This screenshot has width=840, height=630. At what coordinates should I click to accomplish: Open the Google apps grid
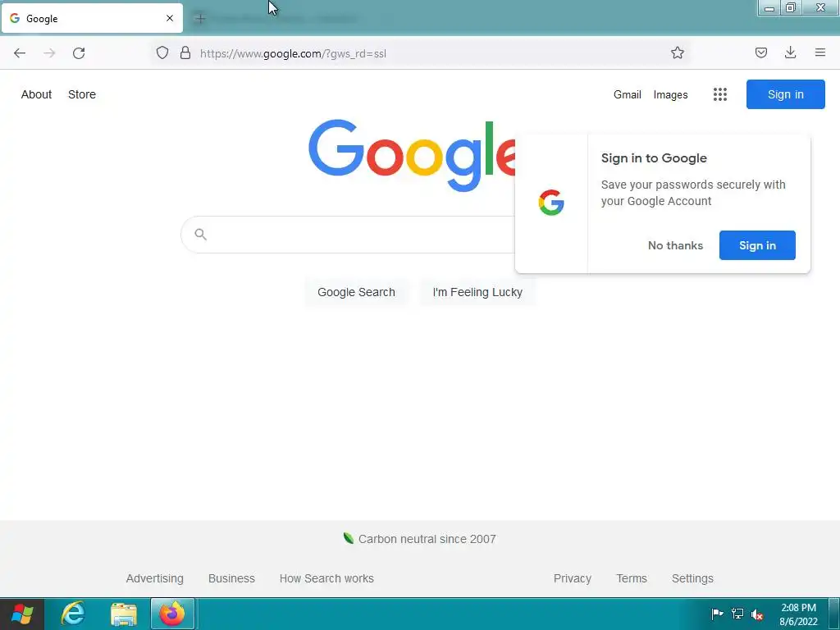point(720,95)
